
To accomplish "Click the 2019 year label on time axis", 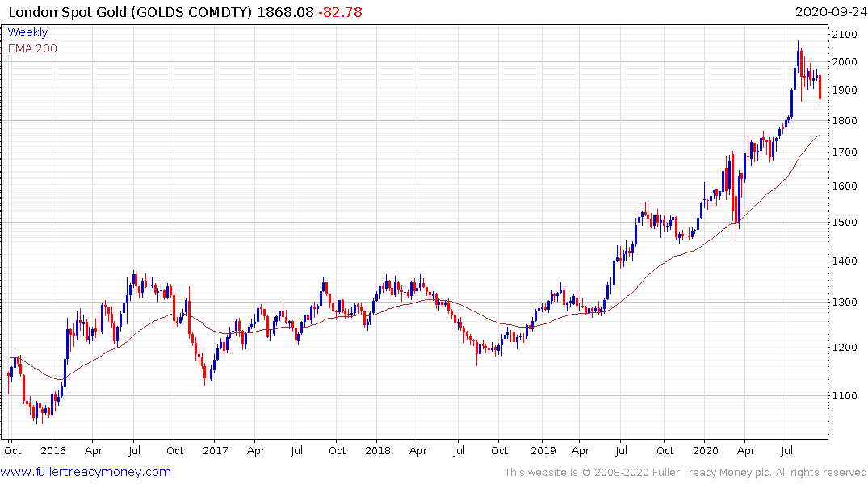I will 543,451.
